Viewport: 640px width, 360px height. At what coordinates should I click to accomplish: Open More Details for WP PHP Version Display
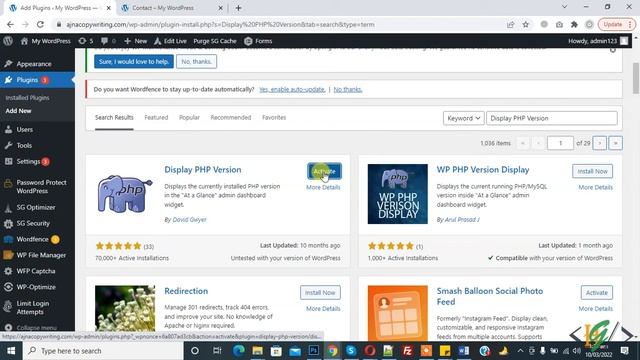[596, 187]
